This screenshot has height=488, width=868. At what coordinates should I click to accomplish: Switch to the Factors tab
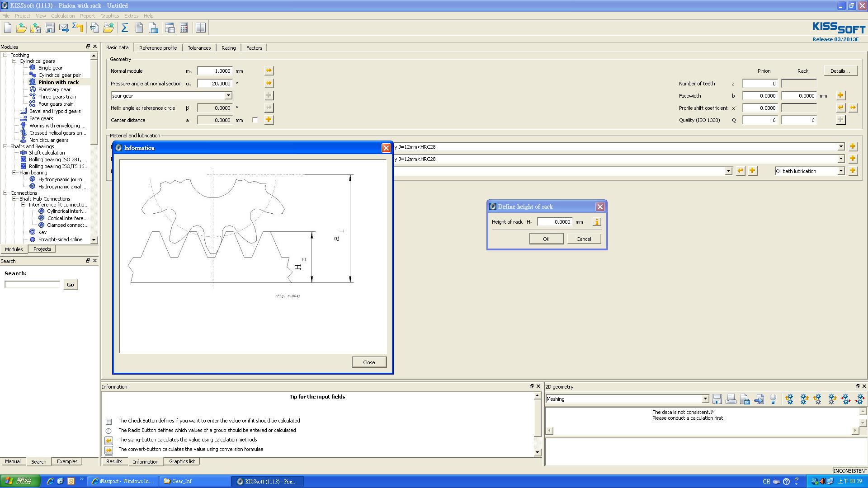tap(254, 48)
